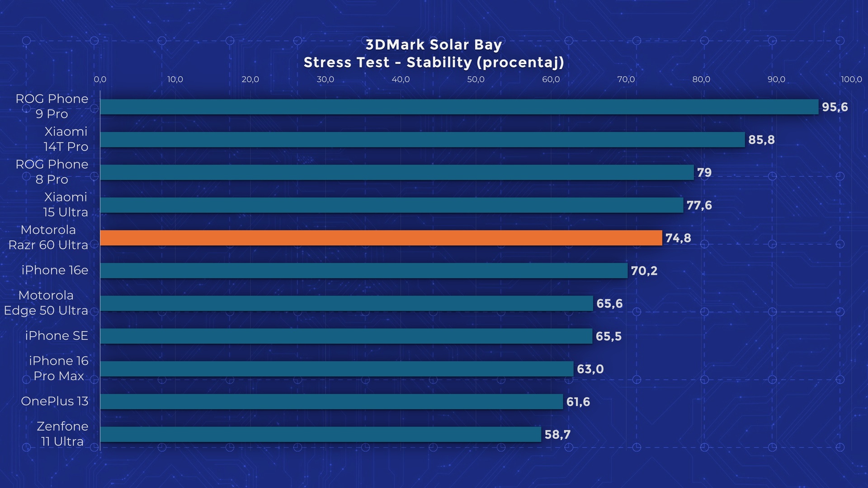Select the Zenfone 11 Ultra label

point(62,434)
